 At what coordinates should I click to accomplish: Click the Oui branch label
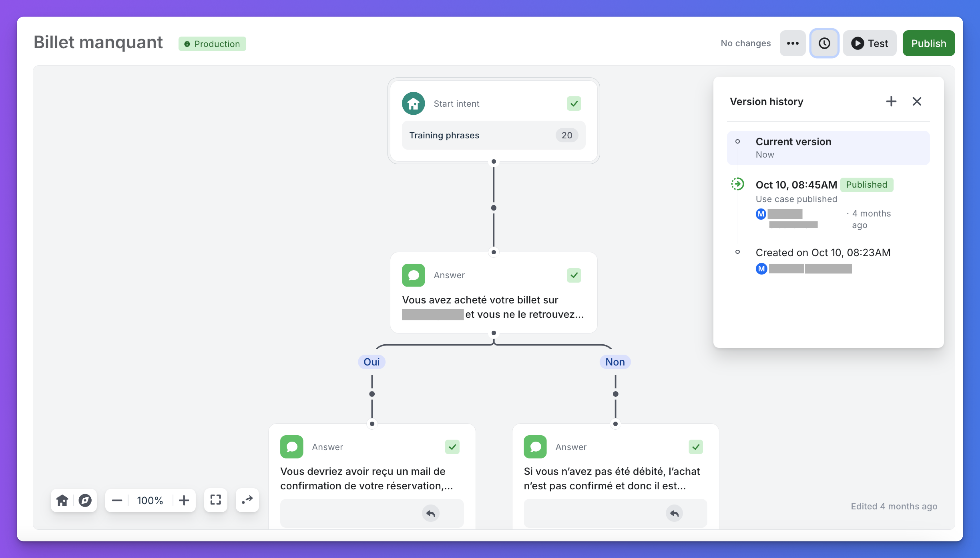371,362
